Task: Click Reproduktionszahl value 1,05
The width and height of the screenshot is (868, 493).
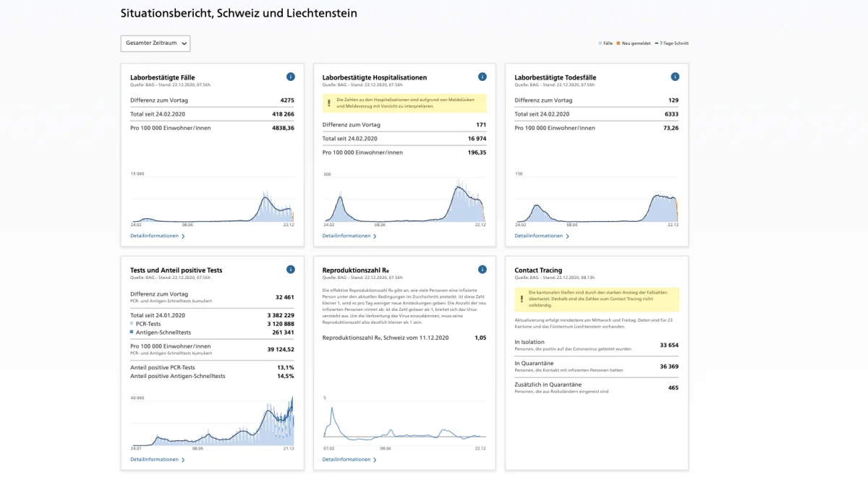Action: click(480, 338)
